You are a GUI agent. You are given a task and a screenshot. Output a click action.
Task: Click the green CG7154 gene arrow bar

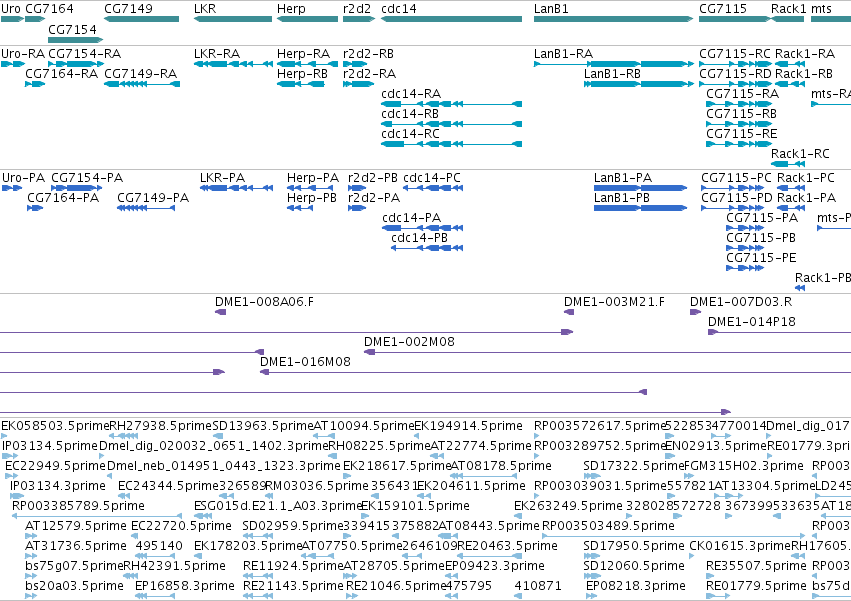75,40
